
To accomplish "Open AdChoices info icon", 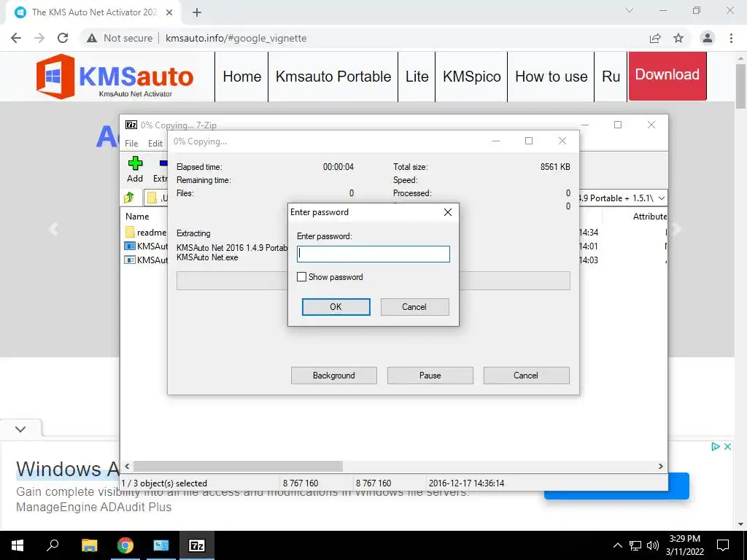I will click(715, 447).
